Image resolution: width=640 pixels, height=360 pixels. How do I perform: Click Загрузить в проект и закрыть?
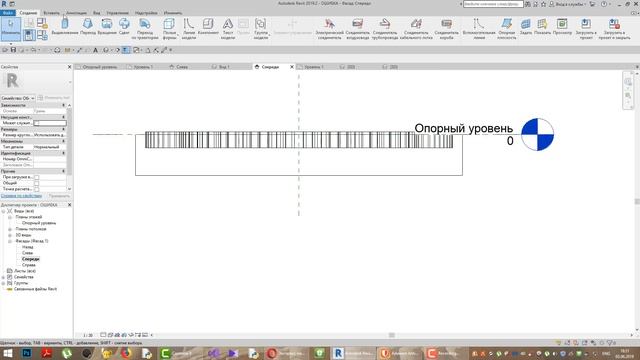tap(614, 29)
